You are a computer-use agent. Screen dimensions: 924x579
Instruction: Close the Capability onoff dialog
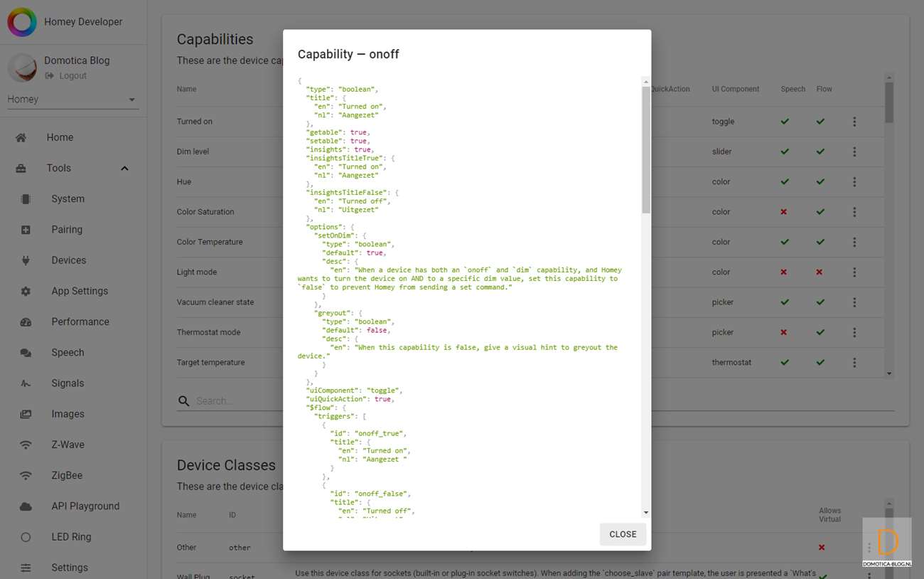click(623, 534)
